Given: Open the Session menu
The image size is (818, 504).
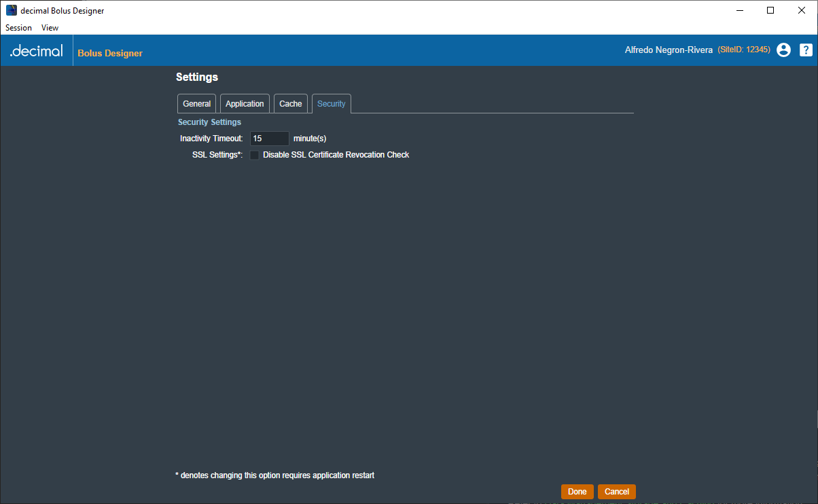Looking at the screenshot, I should (18, 28).
